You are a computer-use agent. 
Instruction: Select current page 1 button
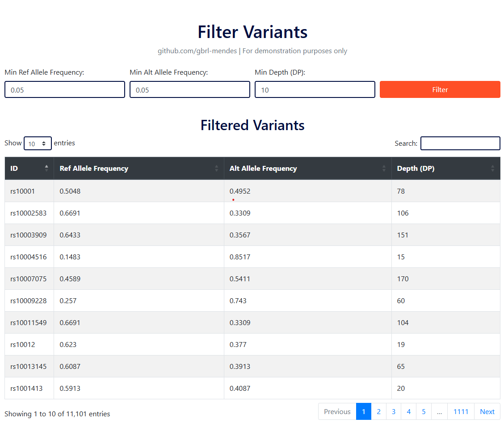[x=364, y=411]
